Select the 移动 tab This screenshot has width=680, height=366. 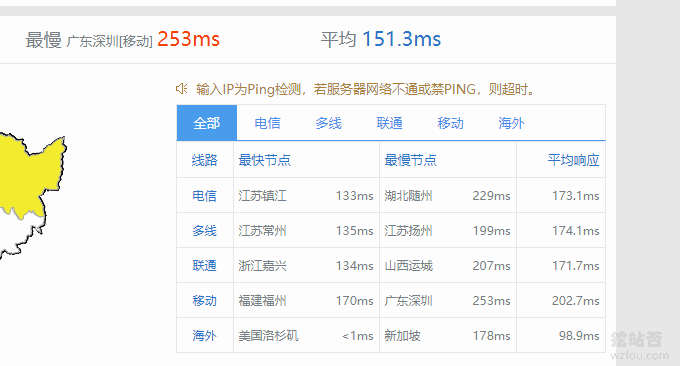[450, 123]
